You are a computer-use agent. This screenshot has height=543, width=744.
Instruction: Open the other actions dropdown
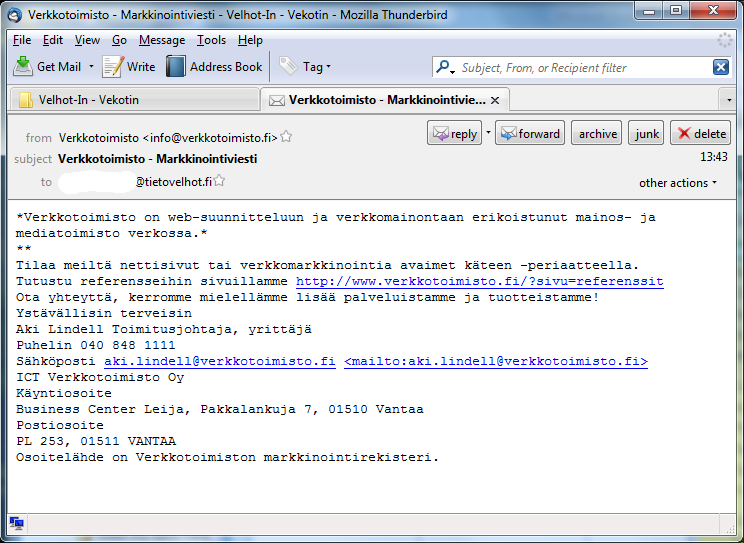coord(678,183)
